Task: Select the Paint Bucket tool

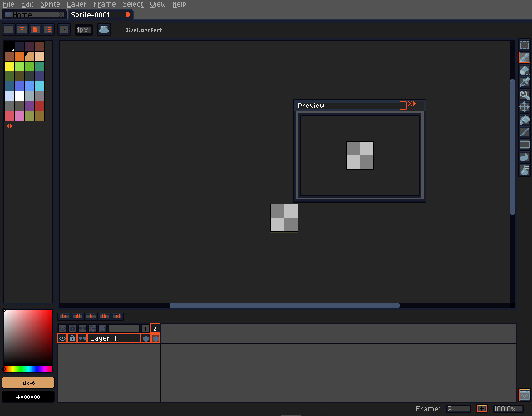Action: point(524,120)
